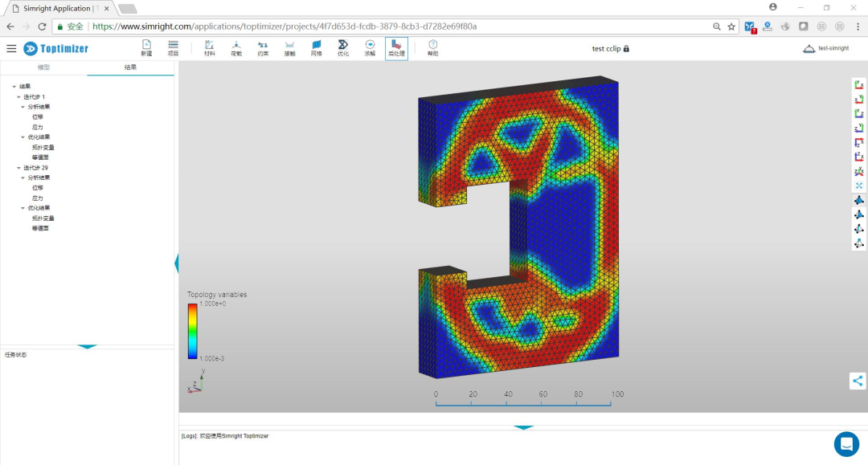This screenshot has height=465, width=868.
Task: Select 拓扑变量 under 迭代步 29
Action: pos(43,218)
